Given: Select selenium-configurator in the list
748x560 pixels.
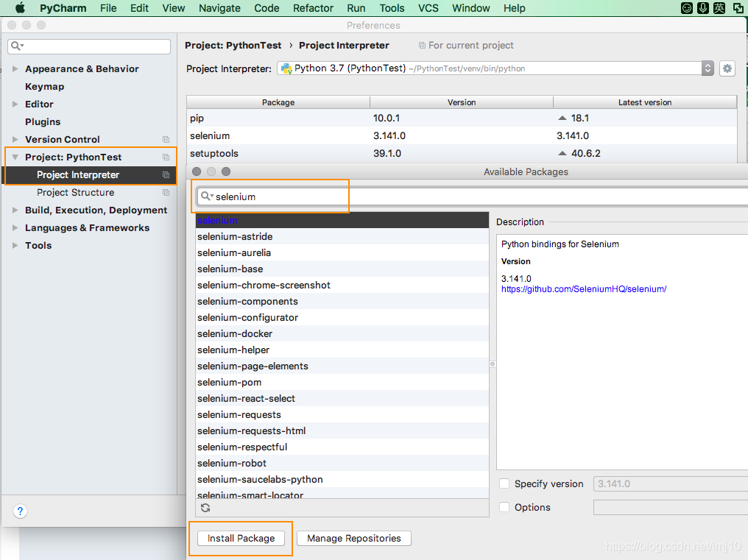Looking at the screenshot, I should click(342, 318).
